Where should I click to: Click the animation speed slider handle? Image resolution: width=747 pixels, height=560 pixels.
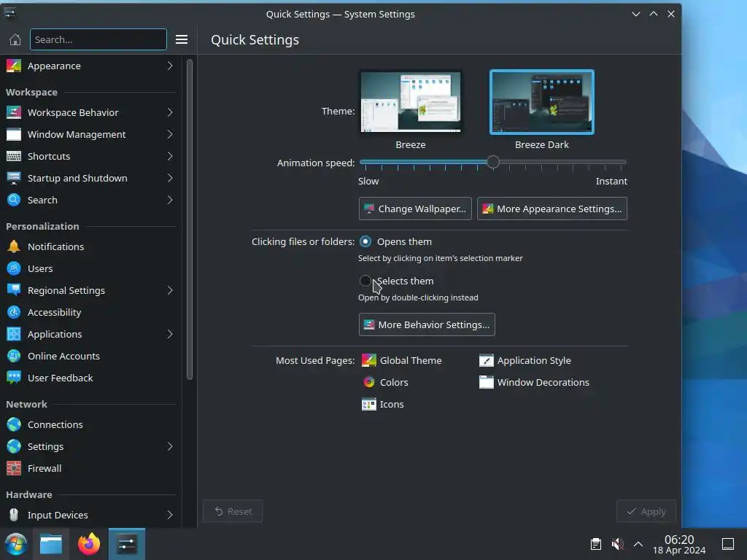tap(493, 163)
